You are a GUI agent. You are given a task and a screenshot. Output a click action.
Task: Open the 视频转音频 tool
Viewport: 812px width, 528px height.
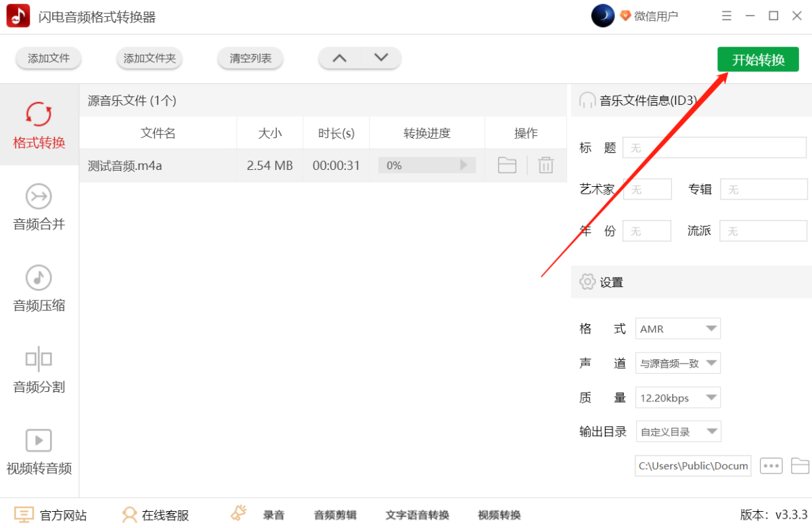pyautogui.click(x=39, y=441)
